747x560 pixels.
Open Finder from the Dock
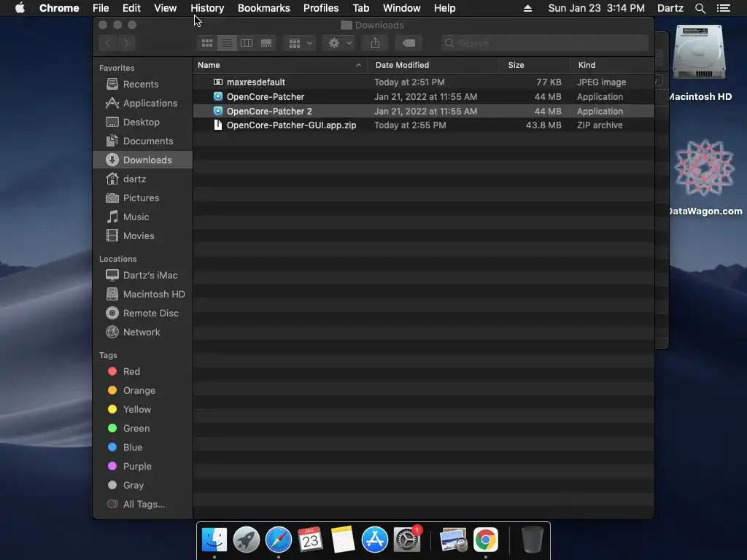214,540
